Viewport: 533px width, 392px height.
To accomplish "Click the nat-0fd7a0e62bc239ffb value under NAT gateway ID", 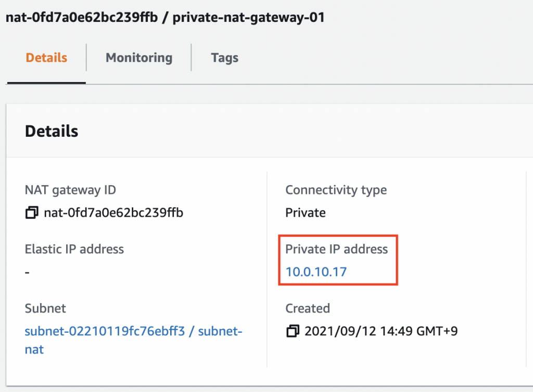I will pos(113,213).
